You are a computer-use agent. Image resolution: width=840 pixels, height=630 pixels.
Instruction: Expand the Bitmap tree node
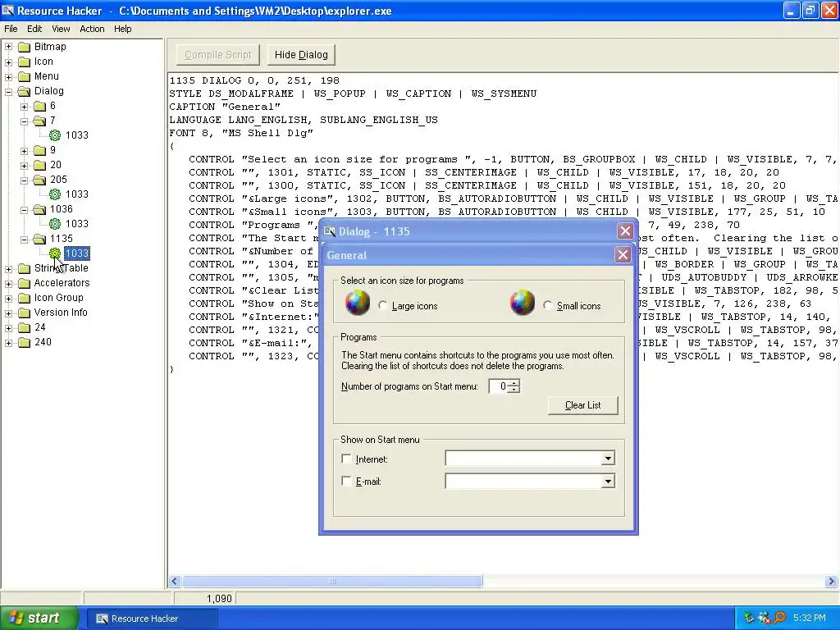tap(8, 47)
